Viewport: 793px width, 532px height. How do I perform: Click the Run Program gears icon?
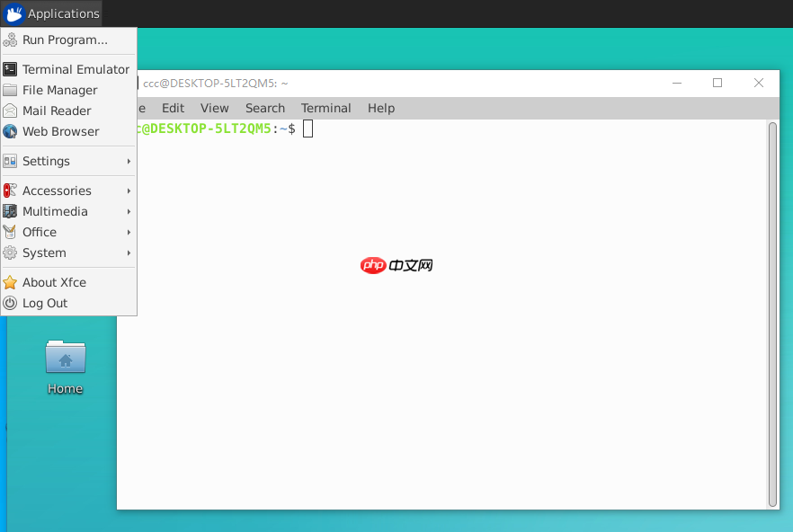(x=11, y=40)
